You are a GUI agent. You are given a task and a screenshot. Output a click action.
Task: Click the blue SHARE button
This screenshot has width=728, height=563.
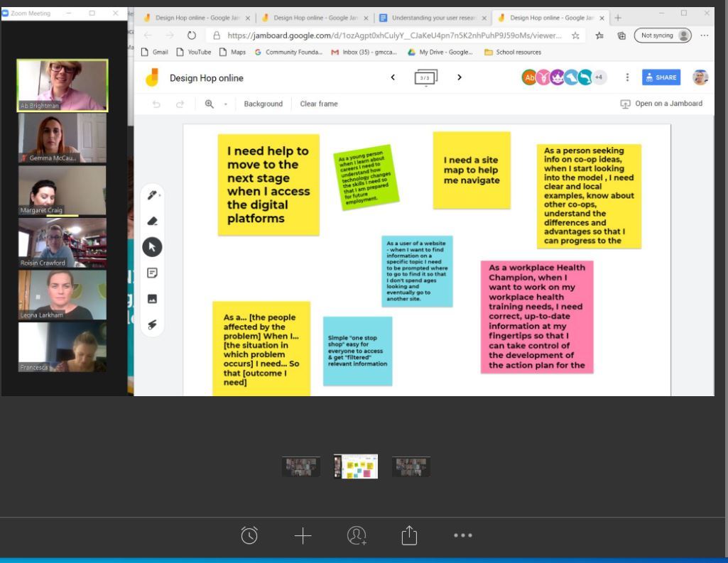pyautogui.click(x=661, y=78)
